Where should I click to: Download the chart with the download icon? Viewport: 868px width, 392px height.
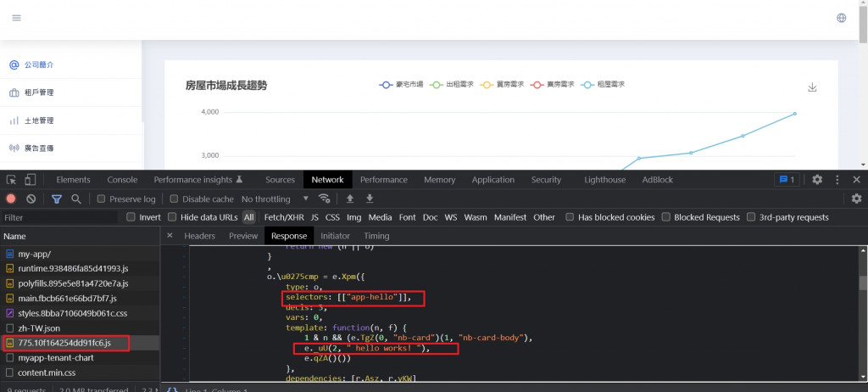812,87
